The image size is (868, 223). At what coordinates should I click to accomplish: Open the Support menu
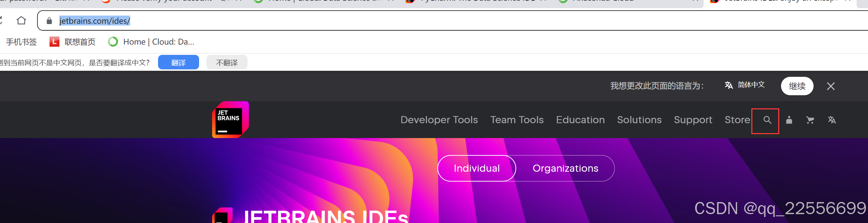click(x=693, y=120)
